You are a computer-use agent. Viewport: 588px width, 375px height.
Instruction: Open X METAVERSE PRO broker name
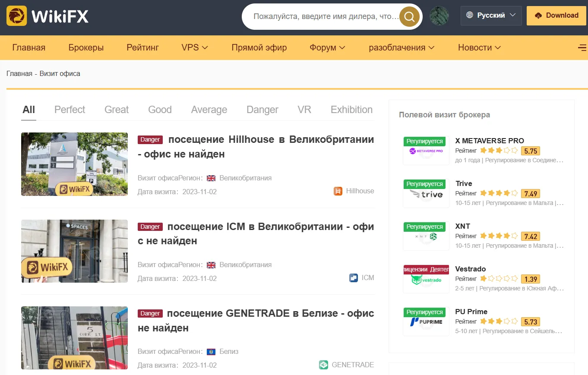point(490,141)
